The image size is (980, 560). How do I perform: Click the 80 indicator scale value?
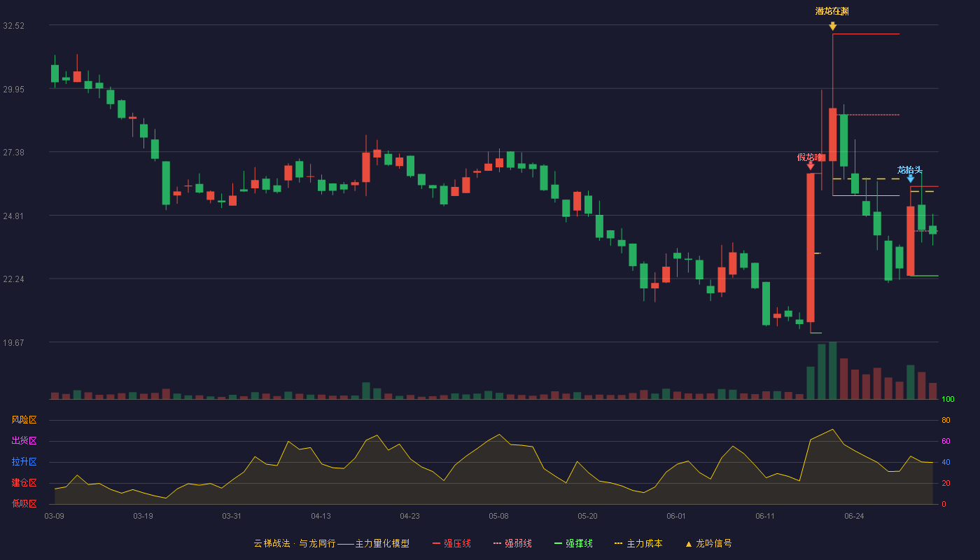tap(946, 420)
